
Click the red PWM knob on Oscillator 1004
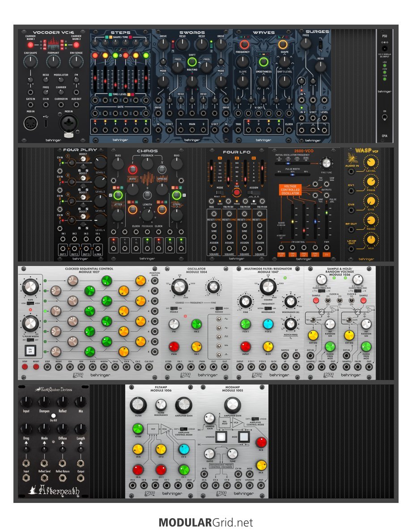(x=174, y=346)
